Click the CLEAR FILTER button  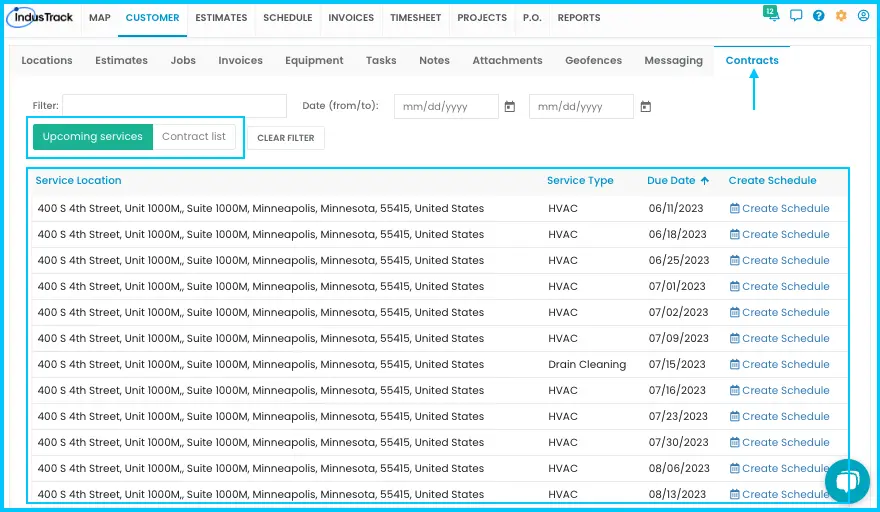click(x=286, y=138)
